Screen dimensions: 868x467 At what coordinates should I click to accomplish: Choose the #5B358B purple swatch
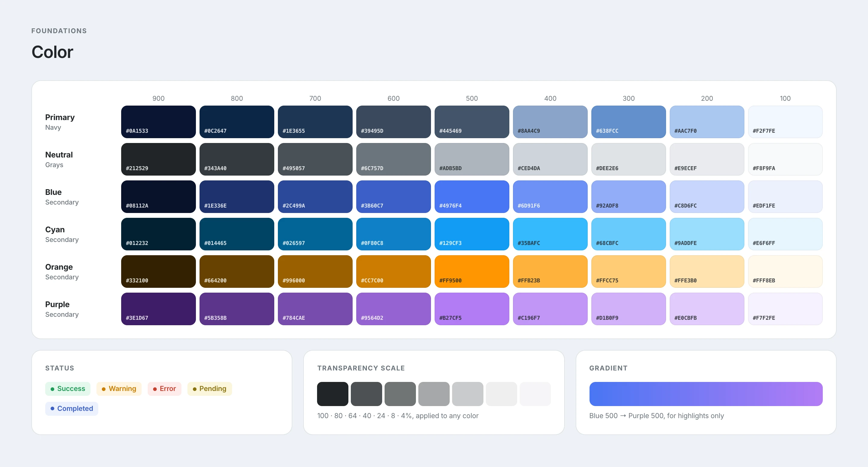(x=237, y=309)
